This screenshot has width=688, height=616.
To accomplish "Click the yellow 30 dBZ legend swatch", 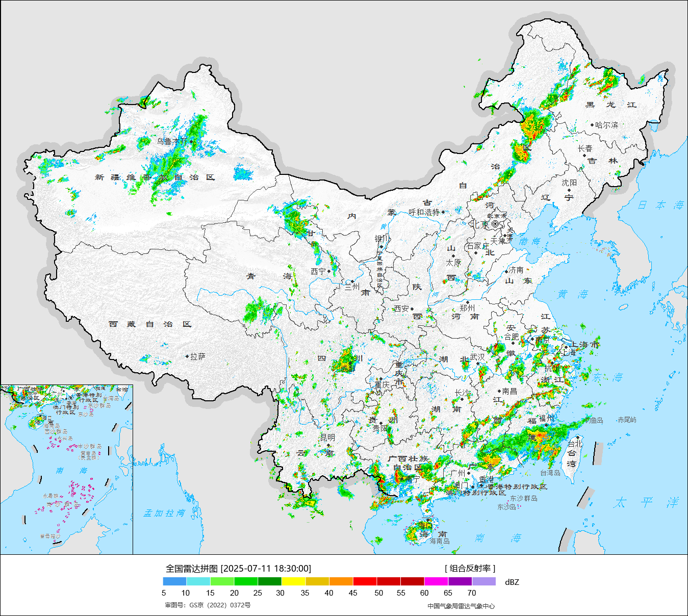I will [x=293, y=581].
